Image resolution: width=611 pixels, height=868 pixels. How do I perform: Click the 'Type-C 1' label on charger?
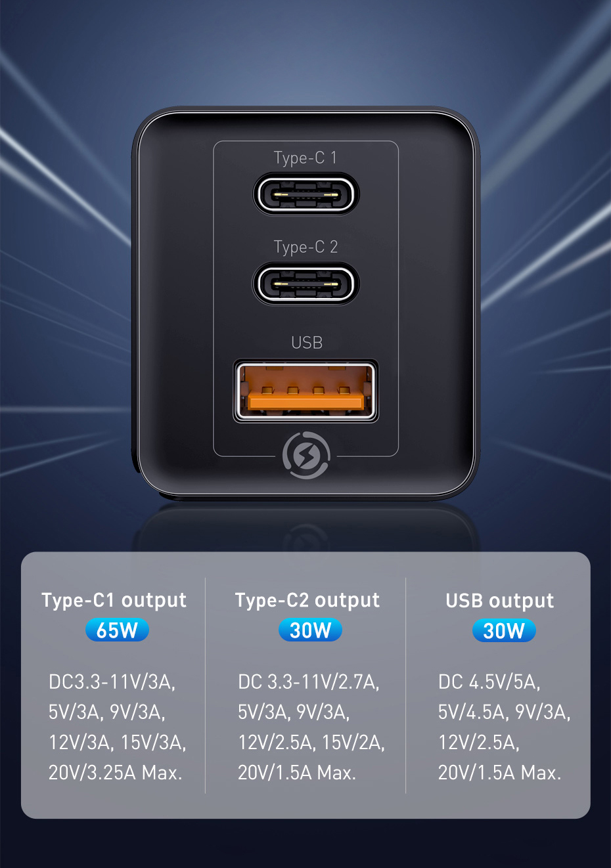click(305, 158)
